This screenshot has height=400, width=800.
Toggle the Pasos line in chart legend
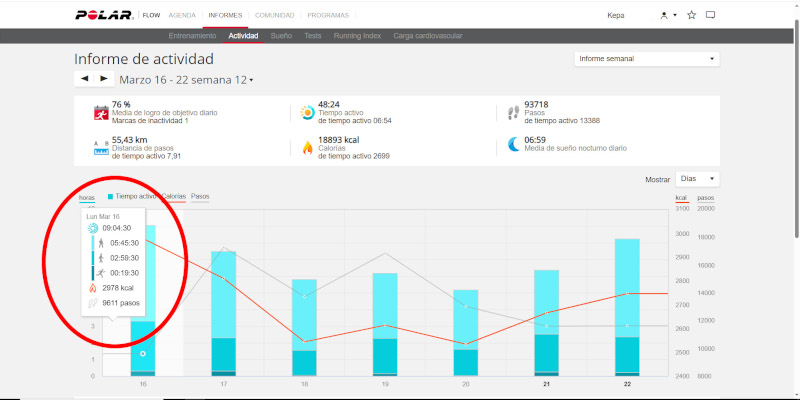click(x=200, y=197)
